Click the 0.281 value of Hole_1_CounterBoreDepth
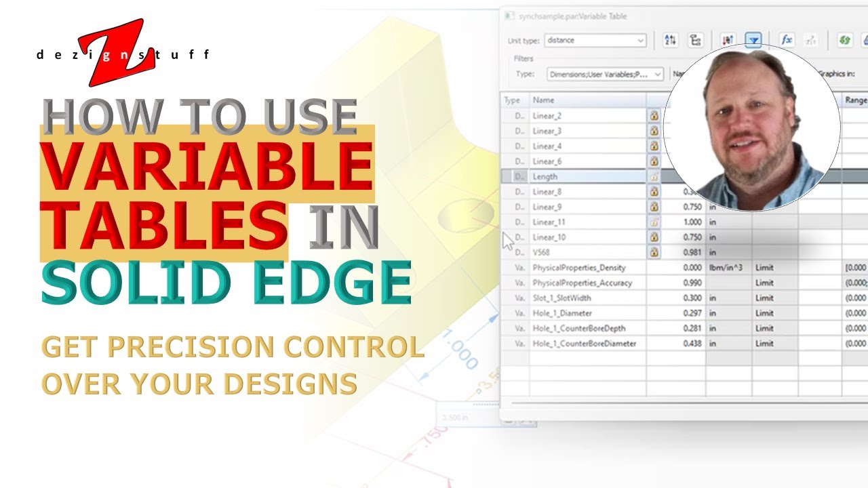Image resolution: width=868 pixels, height=488 pixels. click(x=691, y=328)
